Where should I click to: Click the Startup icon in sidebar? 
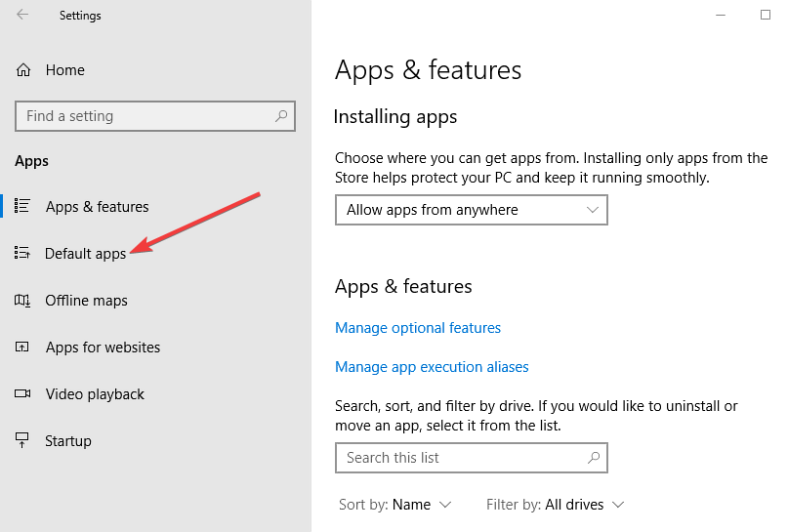tap(22, 440)
